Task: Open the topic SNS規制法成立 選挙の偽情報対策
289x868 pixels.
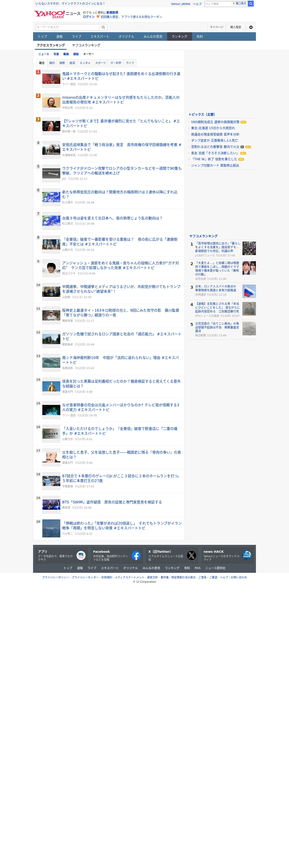Action: 215,122
